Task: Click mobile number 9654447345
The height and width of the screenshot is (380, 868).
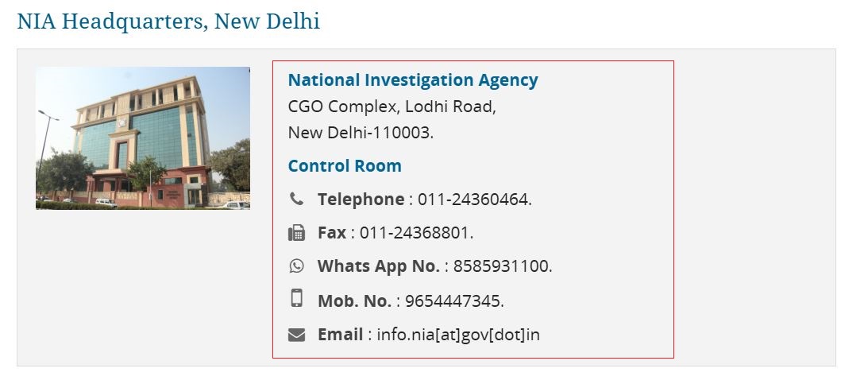Action: pyautogui.click(x=454, y=301)
